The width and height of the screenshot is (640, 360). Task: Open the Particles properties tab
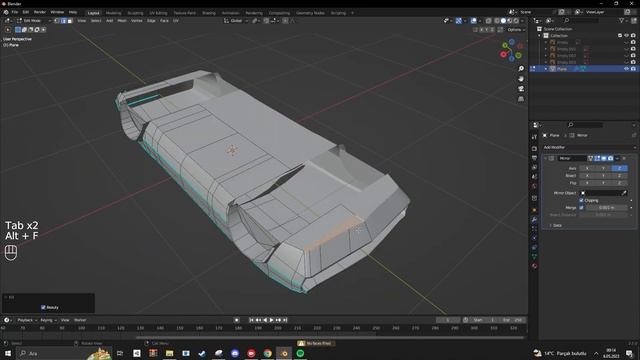[534, 229]
